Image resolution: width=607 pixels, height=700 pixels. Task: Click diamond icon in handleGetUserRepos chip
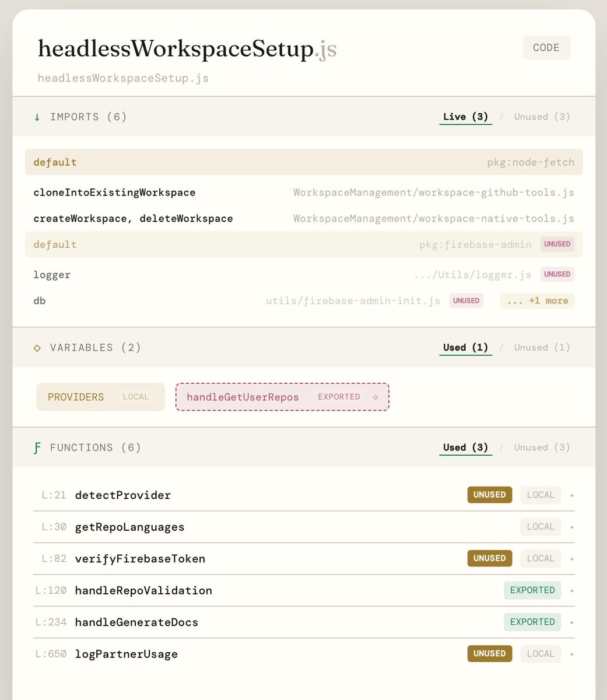[376, 397]
